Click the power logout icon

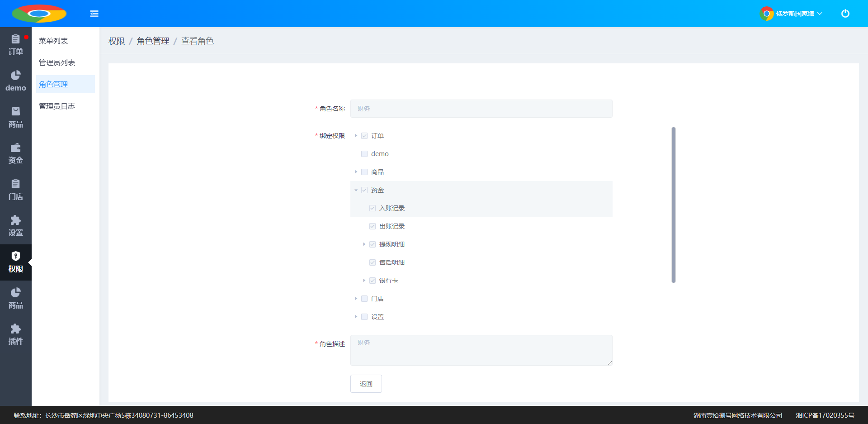click(x=845, y=14)
